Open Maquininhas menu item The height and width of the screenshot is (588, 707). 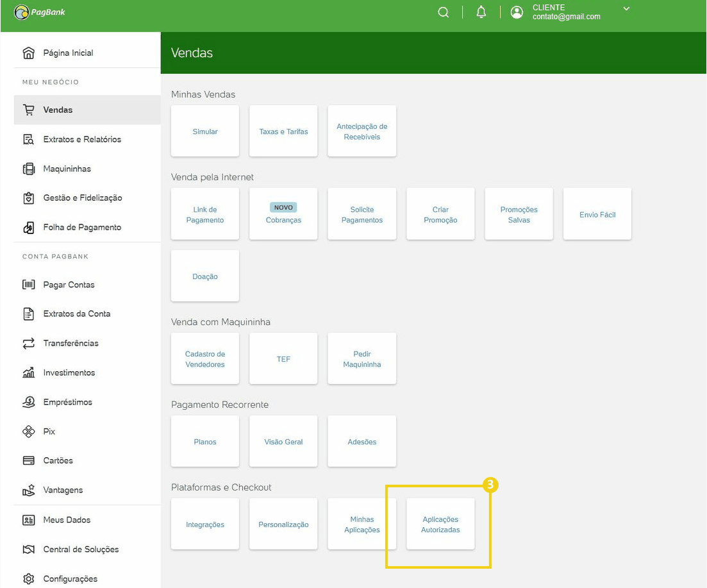click(x=87, y=169)
